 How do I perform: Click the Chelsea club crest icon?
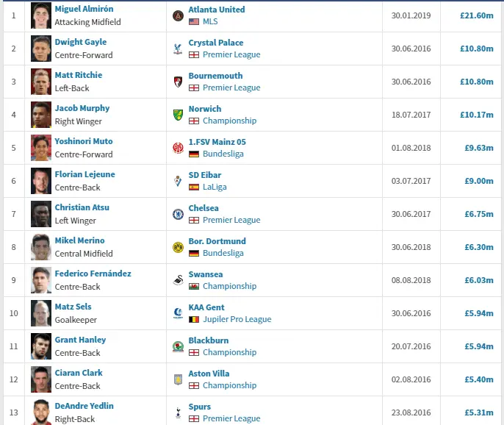point(178,214)
